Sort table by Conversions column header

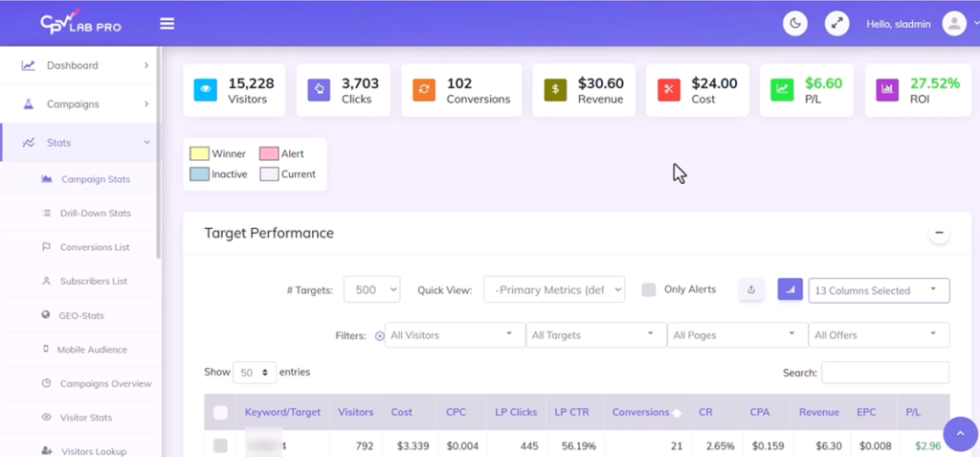click(x=641, y=412)
